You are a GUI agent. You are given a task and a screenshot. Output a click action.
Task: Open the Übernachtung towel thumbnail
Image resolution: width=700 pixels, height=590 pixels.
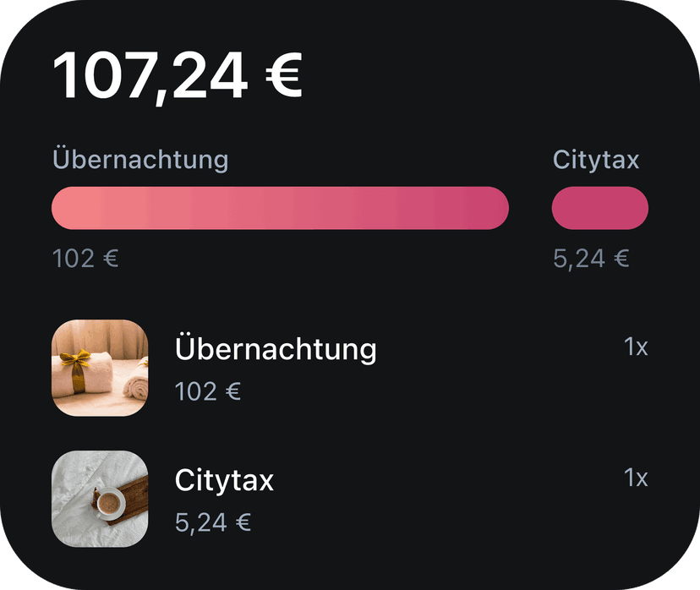pyautogui.click(x=100, y=368)
